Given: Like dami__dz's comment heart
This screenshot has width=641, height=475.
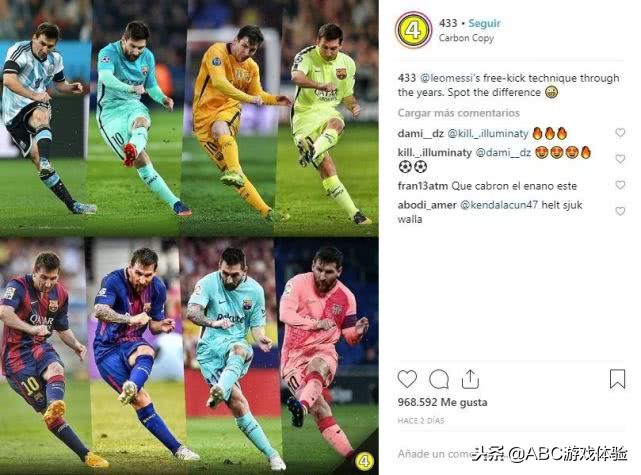Looking at the screenshot, I should click(620, 132).
